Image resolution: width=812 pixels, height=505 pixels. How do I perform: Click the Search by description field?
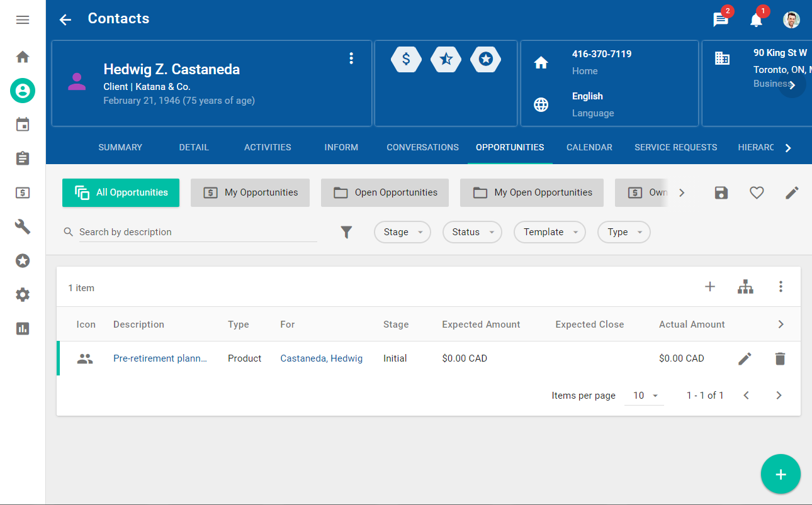197,232
